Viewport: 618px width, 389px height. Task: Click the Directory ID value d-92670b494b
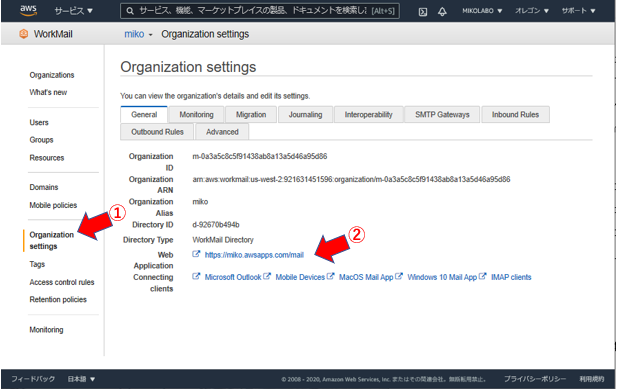click(216, 225)
